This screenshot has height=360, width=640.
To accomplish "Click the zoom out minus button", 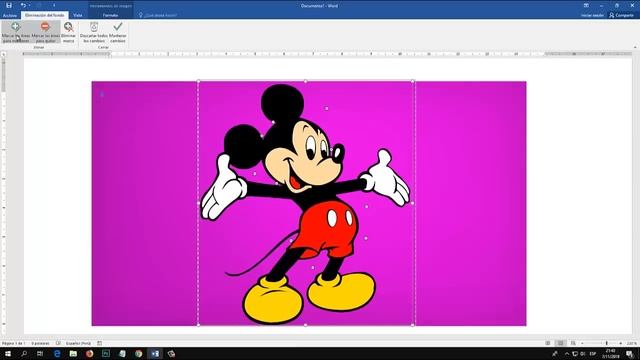I will pos(582,343).
